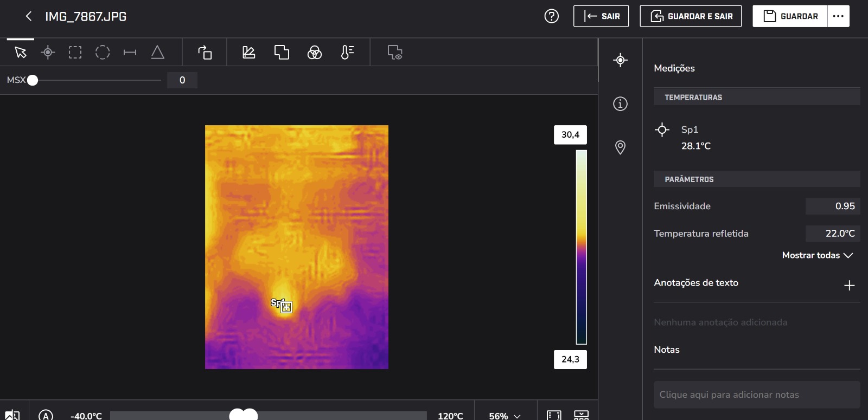Click the 24,3 lower scale value box
This screenshot has height=420, width=868.
tap(570, 359)
